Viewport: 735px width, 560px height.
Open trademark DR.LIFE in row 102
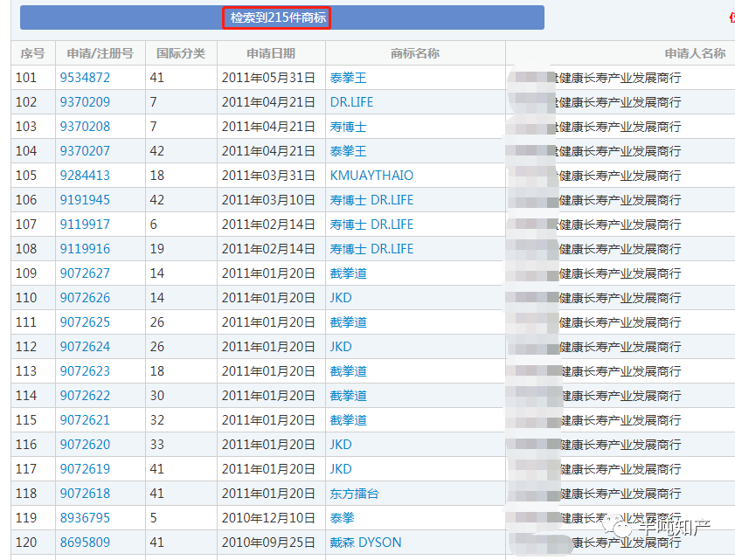(x=351, y=101)
